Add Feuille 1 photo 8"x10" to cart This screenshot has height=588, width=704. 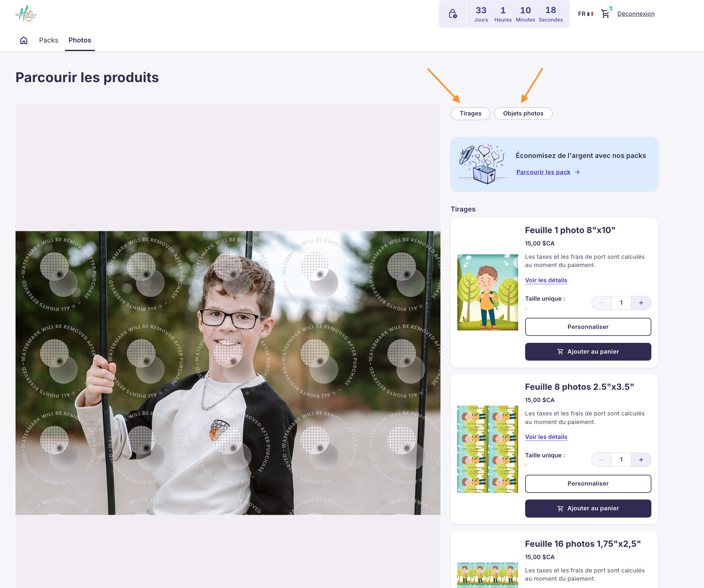click(x=588, y=352)
